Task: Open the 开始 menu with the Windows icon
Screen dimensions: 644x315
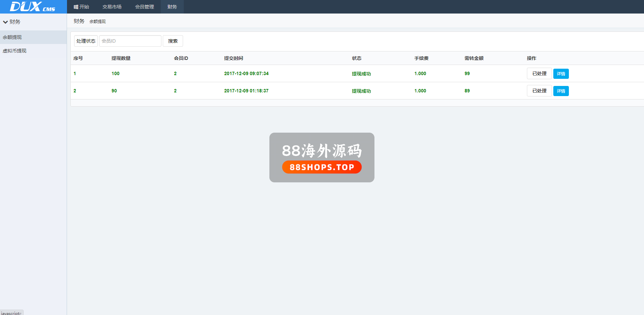Action: click(x=81, y=7)
